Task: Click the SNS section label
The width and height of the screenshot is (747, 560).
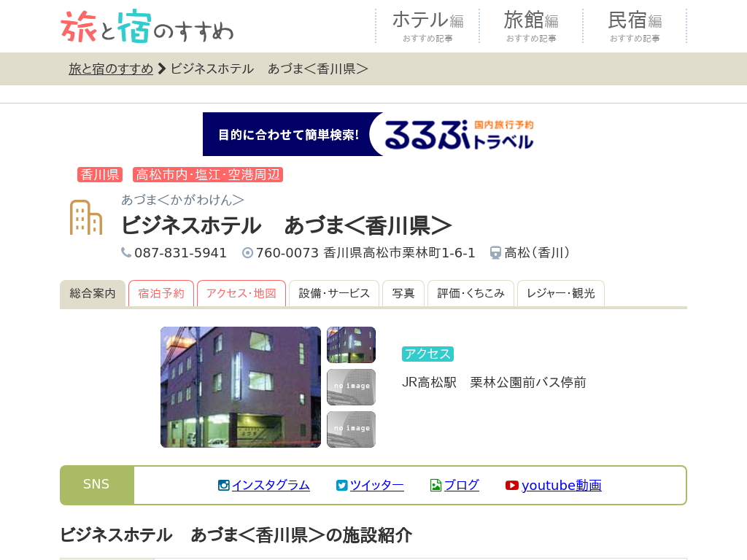Action: point(97,485)
